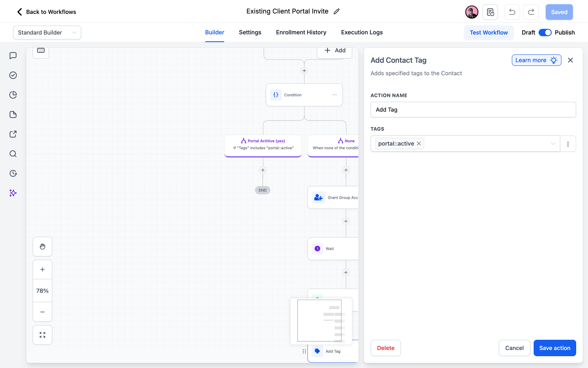Screen dimensions: 588x368
Task: Open the Standard Builder dropdown
Action: (47, 32)
